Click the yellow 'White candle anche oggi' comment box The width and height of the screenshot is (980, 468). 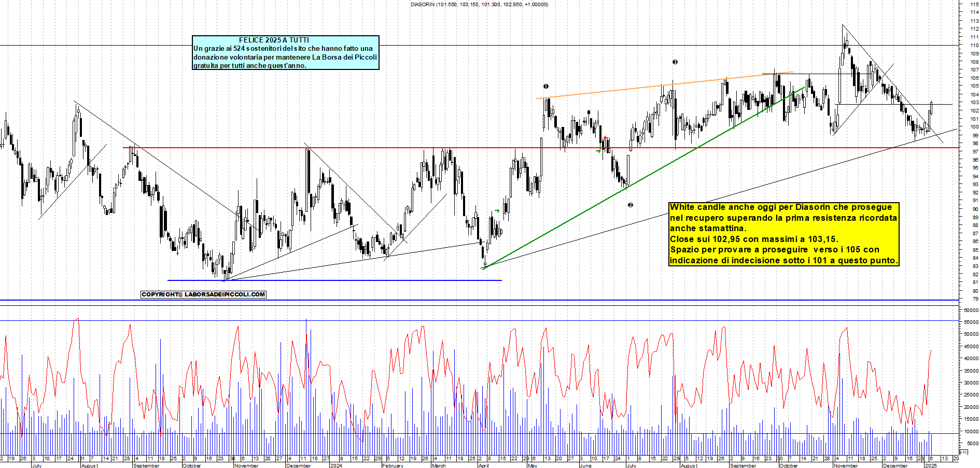pos(783,234)
